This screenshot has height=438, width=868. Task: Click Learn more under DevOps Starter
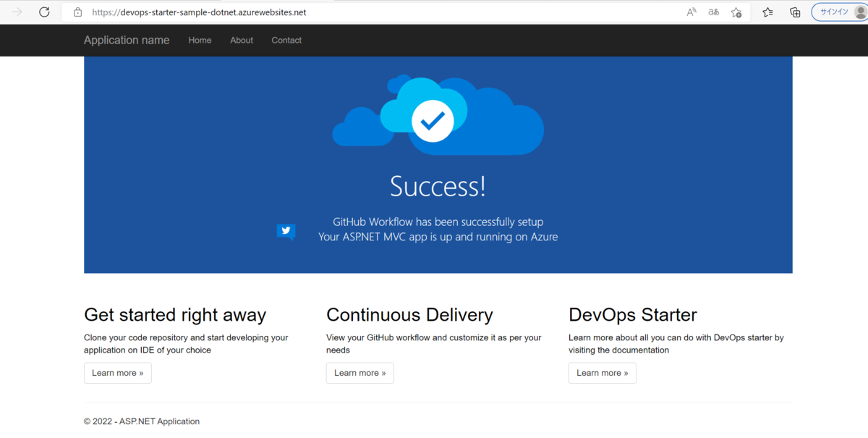click(603, 373)
